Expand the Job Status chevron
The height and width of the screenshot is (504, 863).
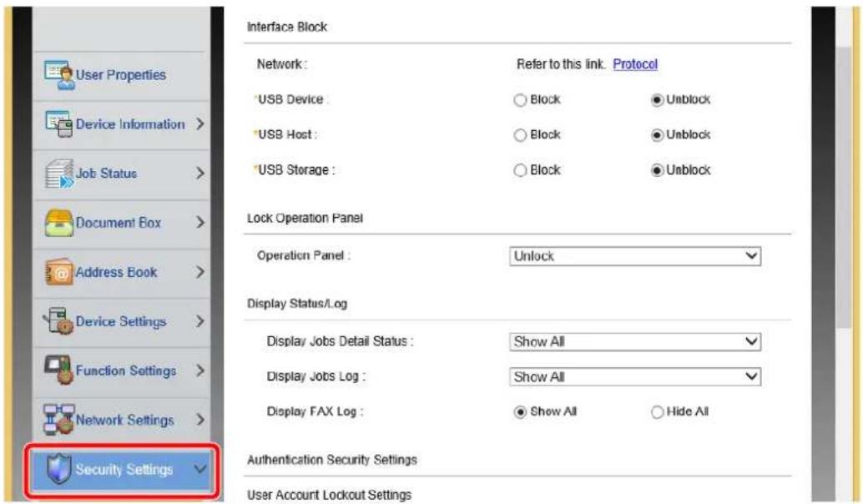pos(200,174)
